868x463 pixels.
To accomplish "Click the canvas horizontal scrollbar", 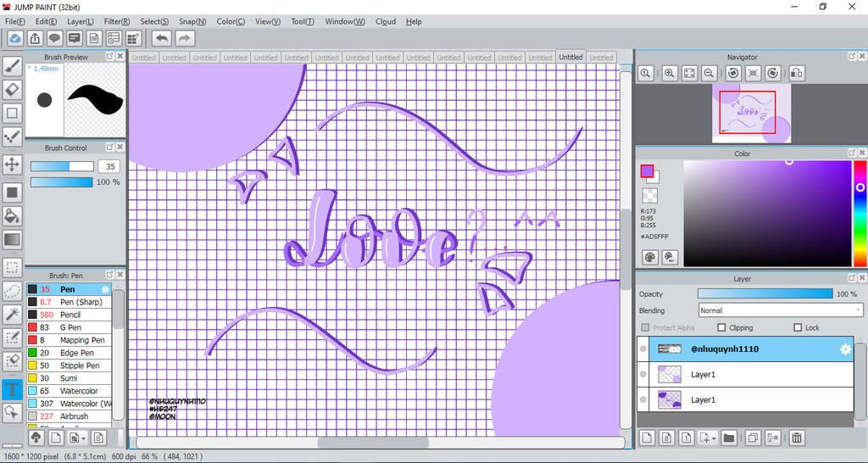I will 373,443.
